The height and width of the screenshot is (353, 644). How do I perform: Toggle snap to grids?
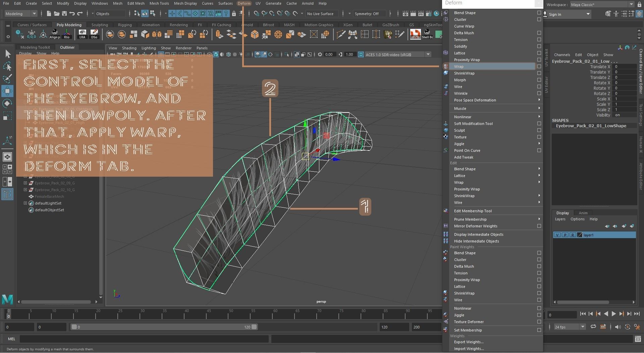pyautogui.click(x=257, y=13)
